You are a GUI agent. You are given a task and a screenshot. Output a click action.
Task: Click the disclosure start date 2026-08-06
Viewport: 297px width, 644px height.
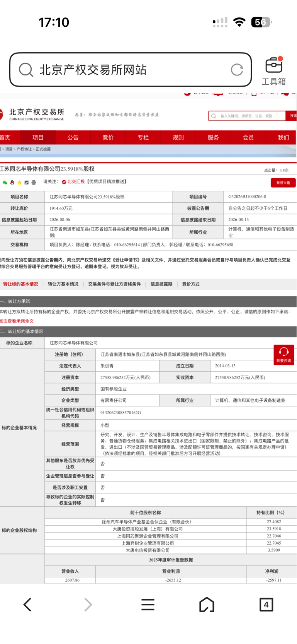(x=60, y=220)
